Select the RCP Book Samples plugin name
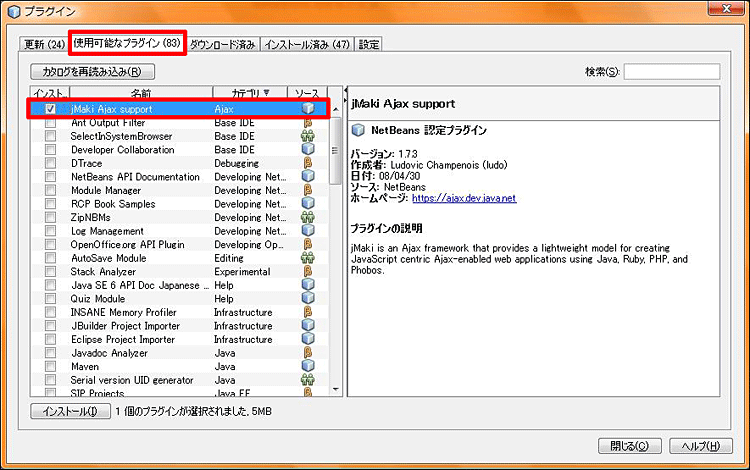The image size is (750, 470). (113, 204)
